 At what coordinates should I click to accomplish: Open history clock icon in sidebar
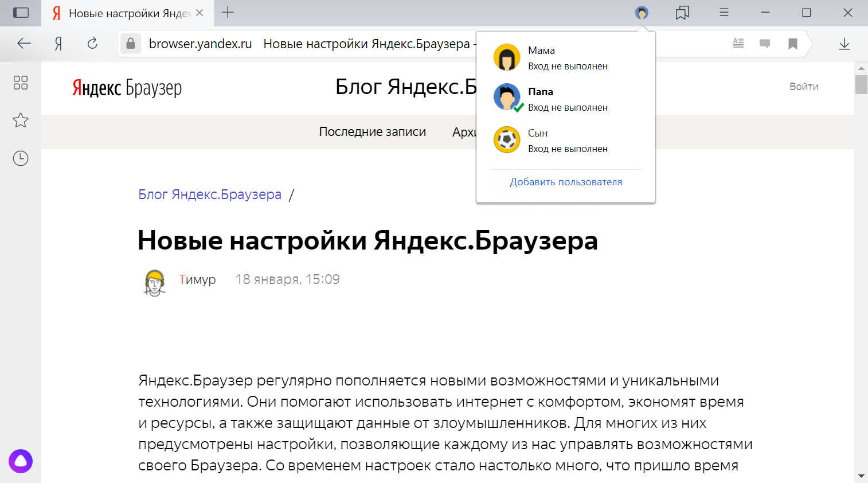(x=21, y=158)
